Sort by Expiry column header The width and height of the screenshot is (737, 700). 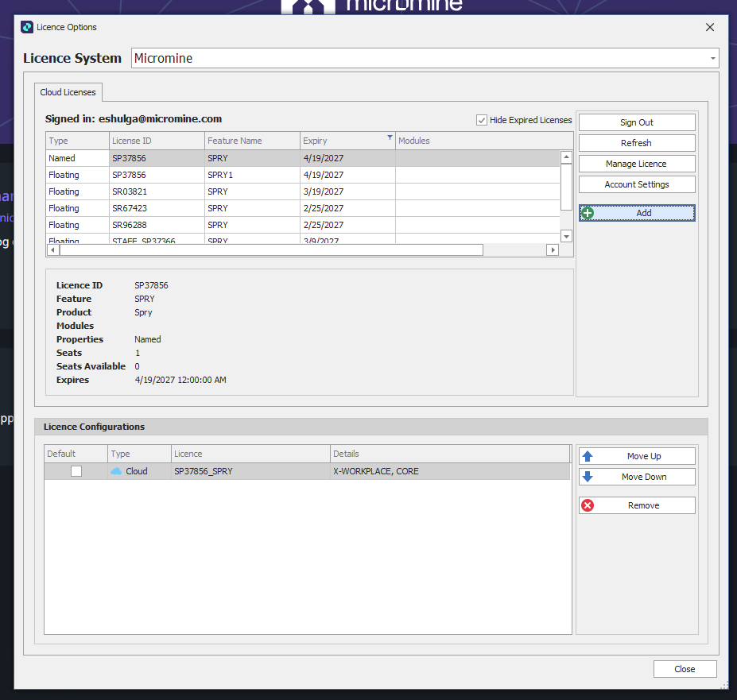[347, 141]
